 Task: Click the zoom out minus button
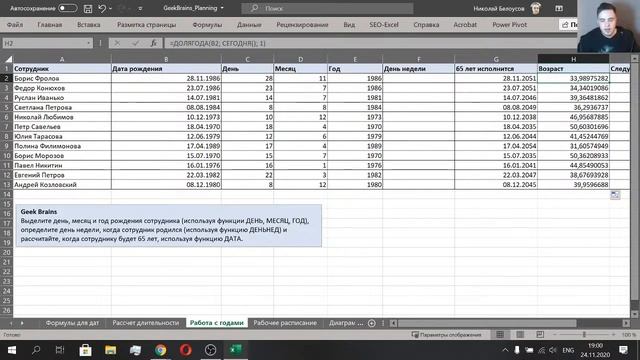pos(555,335)
